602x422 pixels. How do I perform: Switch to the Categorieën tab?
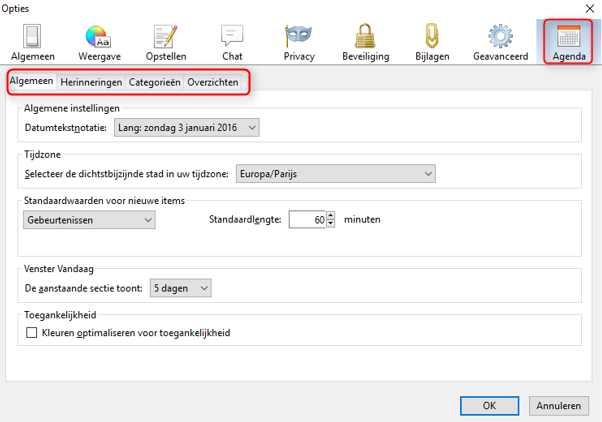(x=154, y=82)
